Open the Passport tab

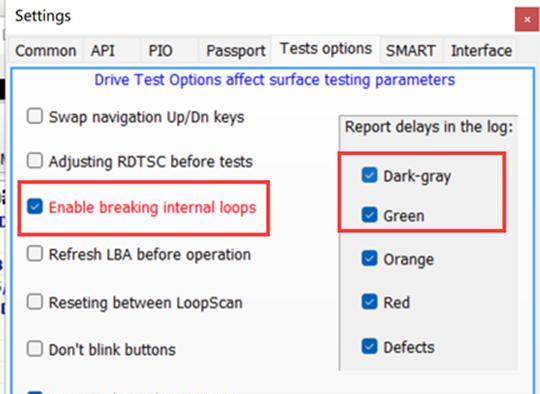click(236, 51)
